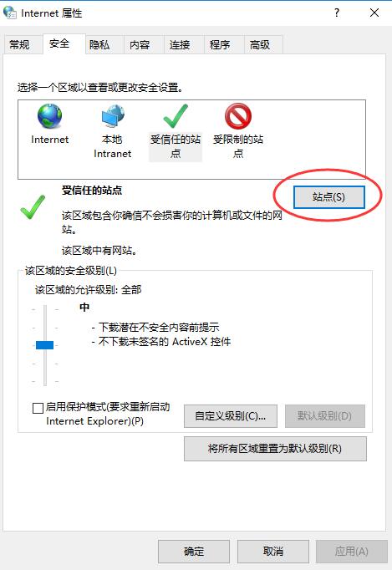Screen dimensions: 392x570
Task: Open 自定义级别(C)... settings
Action: [x=231, y=416]
